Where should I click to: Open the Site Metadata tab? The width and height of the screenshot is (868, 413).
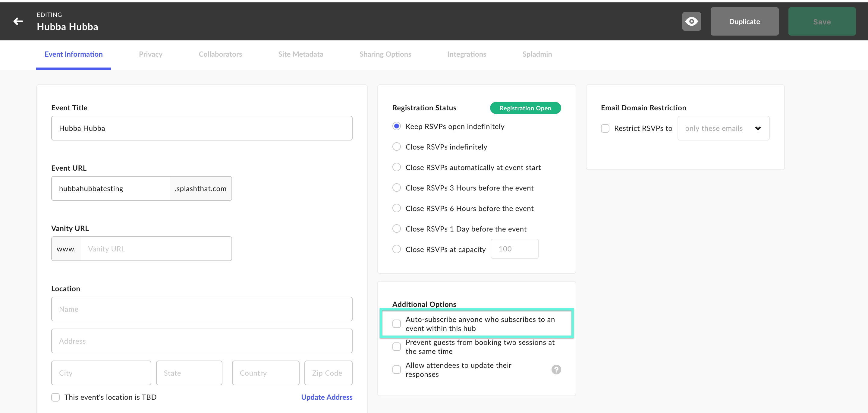[300, 54]
